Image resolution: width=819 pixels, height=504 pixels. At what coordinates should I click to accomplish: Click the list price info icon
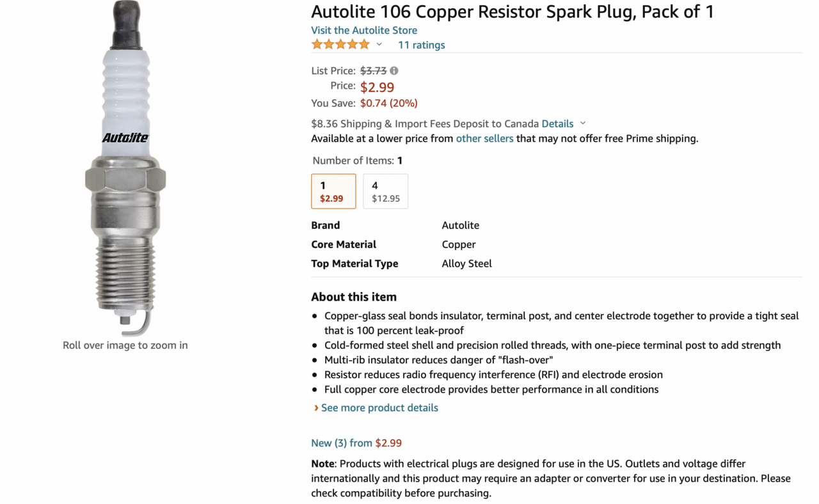pos(394,71)
